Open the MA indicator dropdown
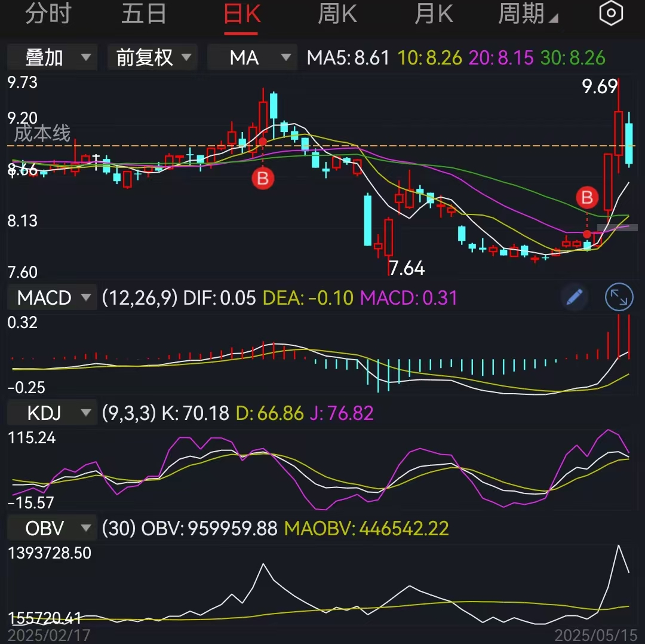645x644 pixels. tap(251, 57)
